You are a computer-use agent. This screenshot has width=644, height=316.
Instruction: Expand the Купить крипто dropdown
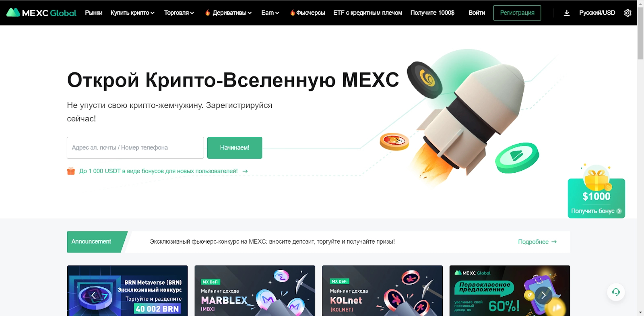point(132,13)
